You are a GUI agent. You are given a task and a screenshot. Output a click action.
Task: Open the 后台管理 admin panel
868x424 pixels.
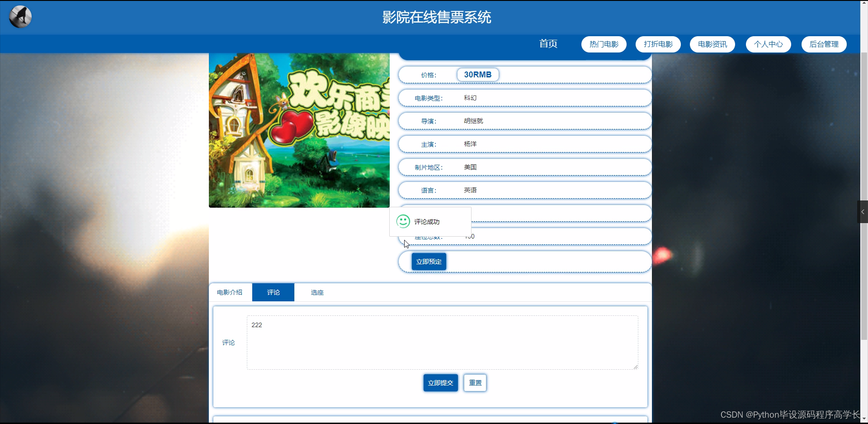pos(823,44)
